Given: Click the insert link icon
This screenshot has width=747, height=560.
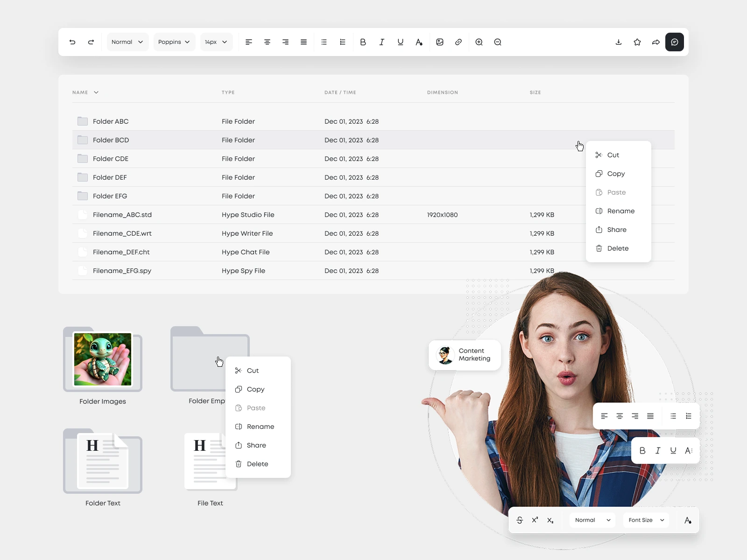Looking at the screenshot, I should [x=458, y=42].
